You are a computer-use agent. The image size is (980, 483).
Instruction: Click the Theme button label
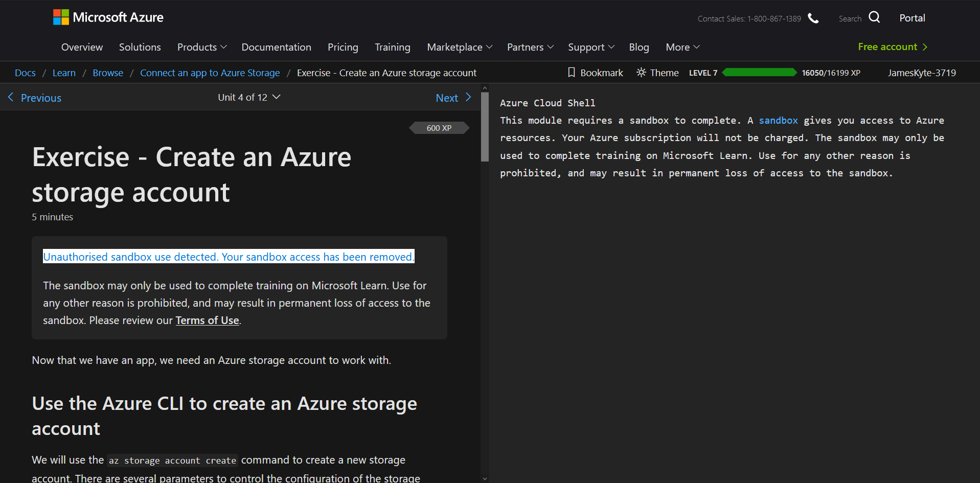point(664,73)
